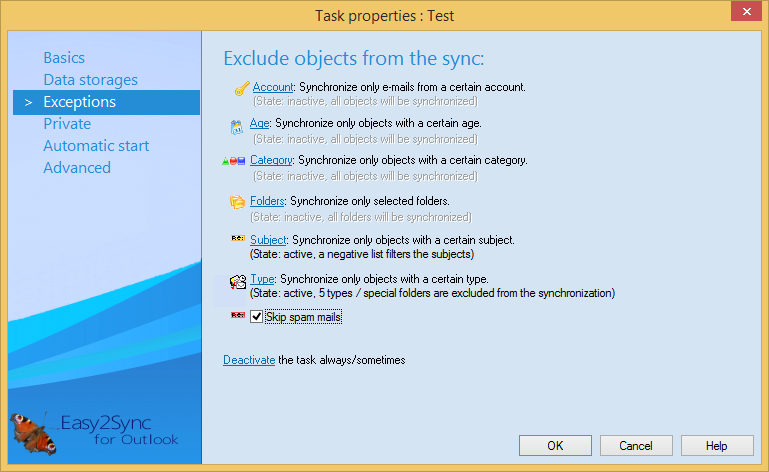The height and width of the screenshot is (472, 769).
Task: Click the key icon beside Account
Action: click(241, 89)
